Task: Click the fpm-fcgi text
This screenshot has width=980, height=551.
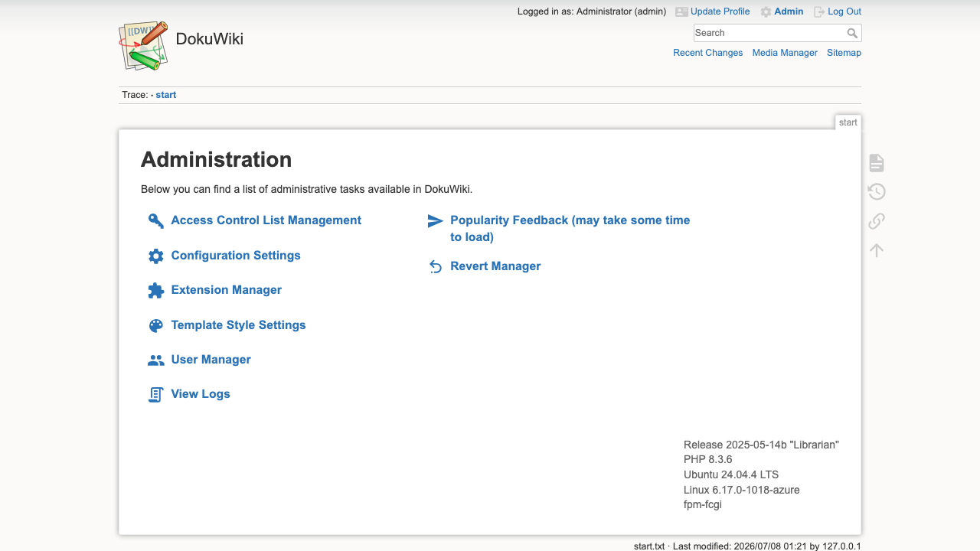Action: point(702,504)
